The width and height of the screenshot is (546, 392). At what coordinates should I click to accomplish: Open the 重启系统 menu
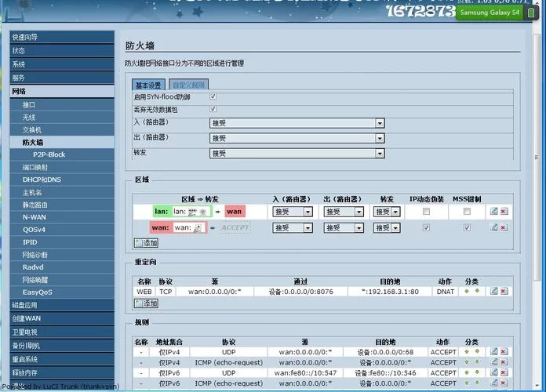[x=62, y=359]
